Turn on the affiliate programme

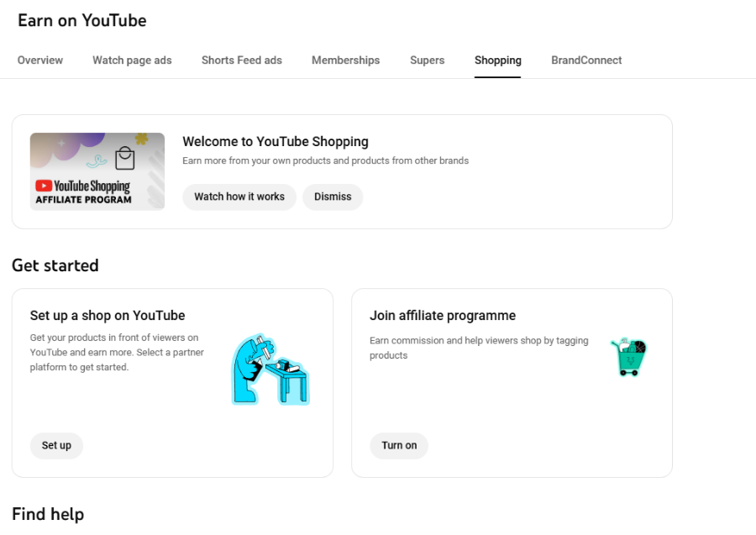[x=399, y=445]
